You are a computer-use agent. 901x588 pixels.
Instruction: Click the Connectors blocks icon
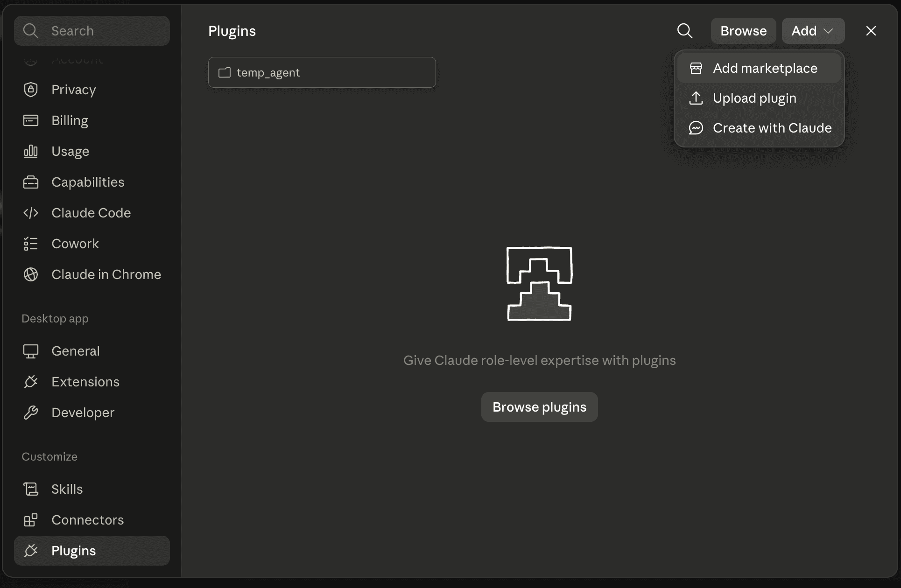[x=31, y=520]
